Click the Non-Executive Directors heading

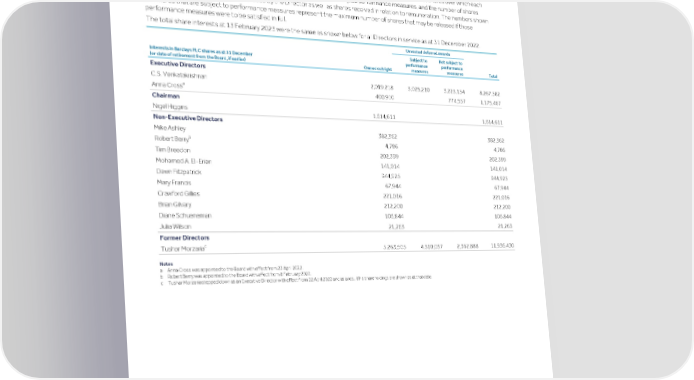[x=188, y=118]
